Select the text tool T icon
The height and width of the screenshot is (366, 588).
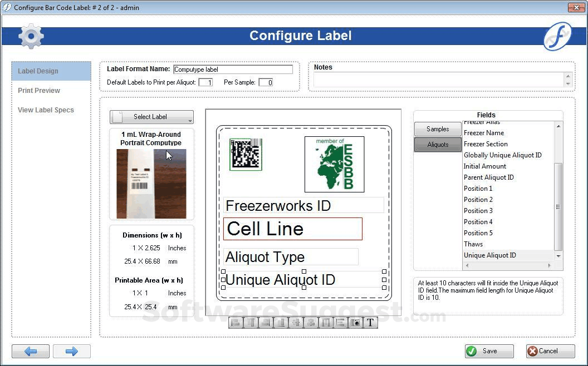[x=370, y=323]
